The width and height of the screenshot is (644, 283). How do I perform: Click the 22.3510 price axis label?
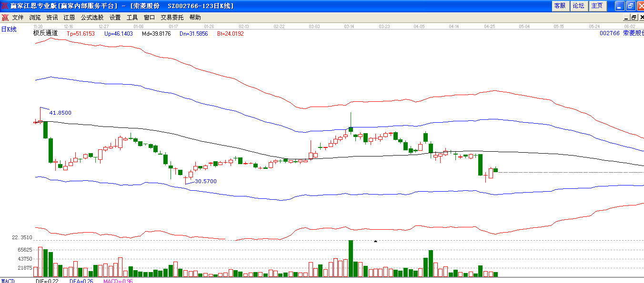[x=22, y=237]
